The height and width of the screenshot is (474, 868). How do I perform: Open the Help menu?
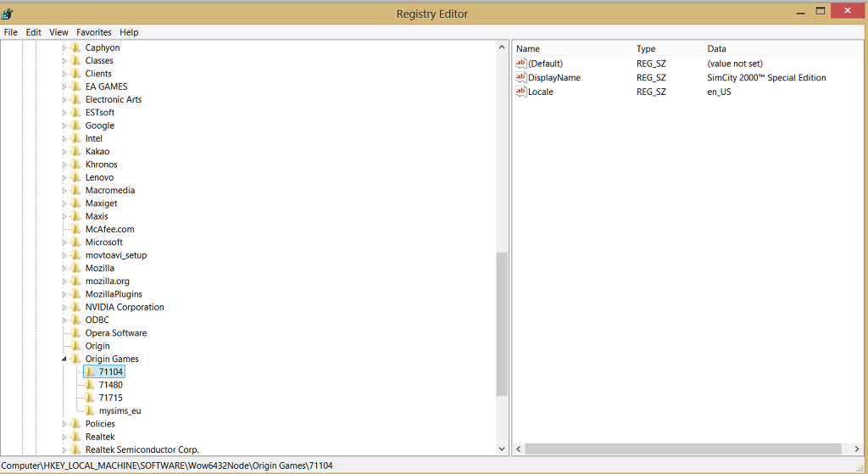(129, 32)
